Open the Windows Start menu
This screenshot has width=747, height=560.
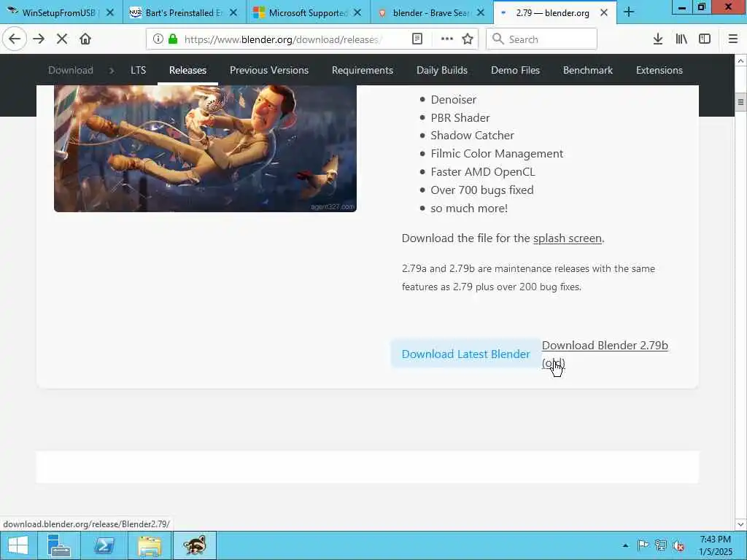(x=18, y=545)
